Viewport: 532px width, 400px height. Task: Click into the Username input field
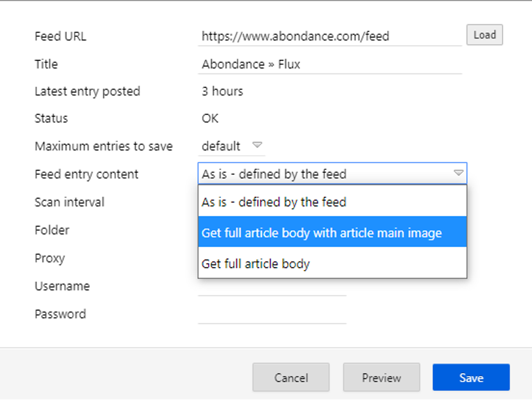(x=272, y=287)
